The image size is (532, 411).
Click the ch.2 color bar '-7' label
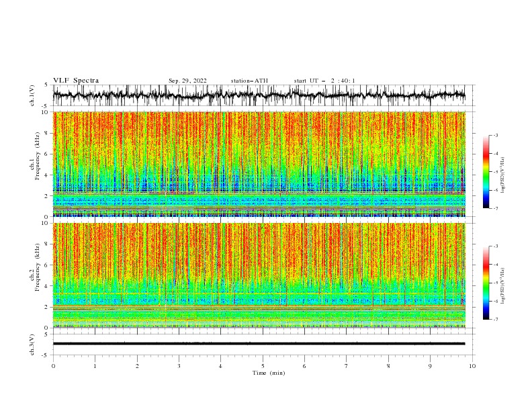coord(495,320)
